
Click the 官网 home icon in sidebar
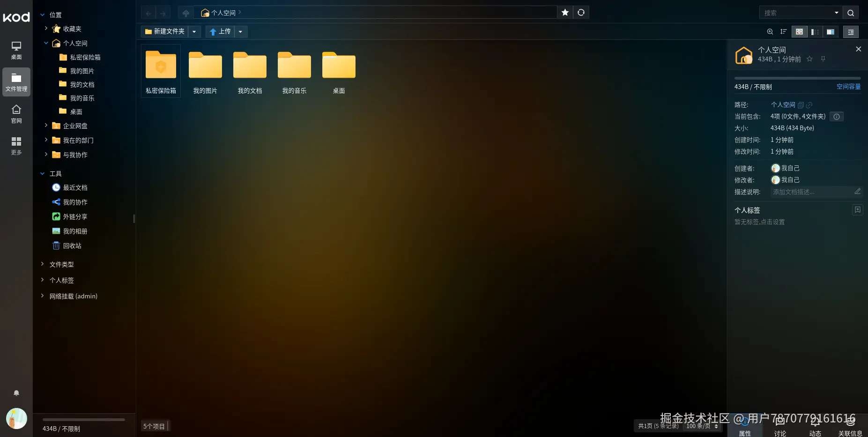pyautogui.click(x=16, y=114)
